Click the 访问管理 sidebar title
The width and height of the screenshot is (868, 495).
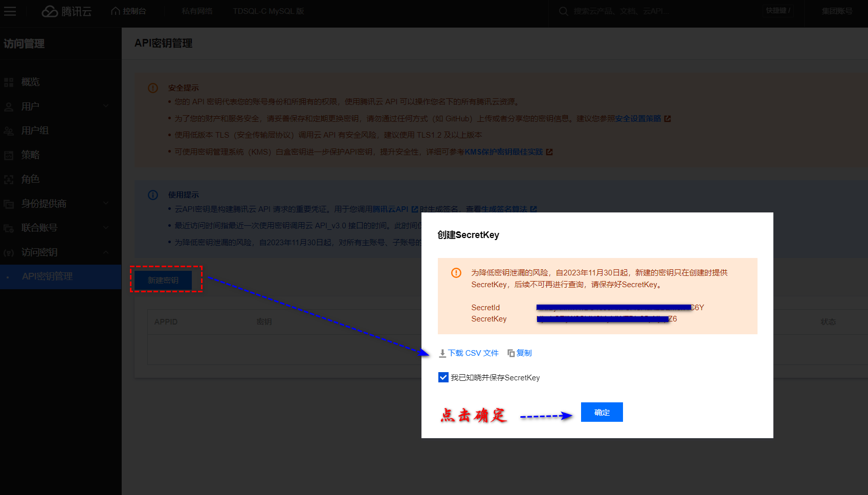(24, 44)
